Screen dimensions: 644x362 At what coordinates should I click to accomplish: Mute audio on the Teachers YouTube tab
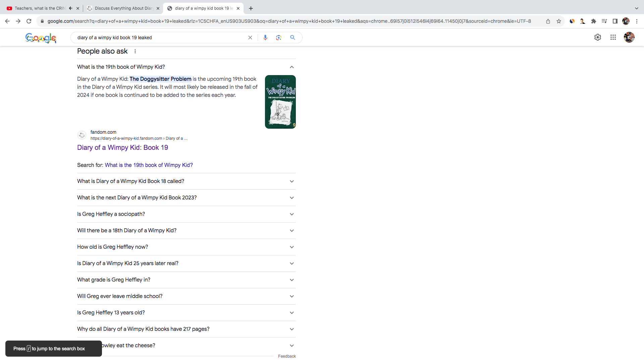coord(70,8)
